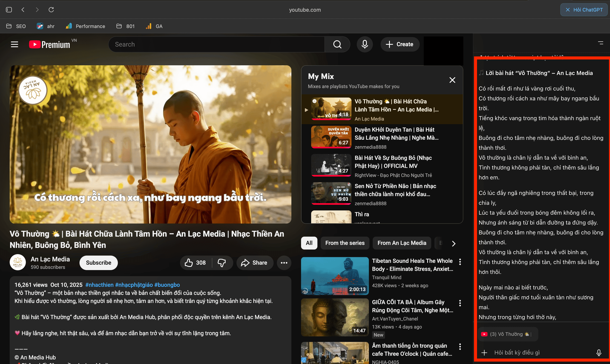Open ChatGPT sidebar menu icon
The image size is (610, 364).
[601, 43]
